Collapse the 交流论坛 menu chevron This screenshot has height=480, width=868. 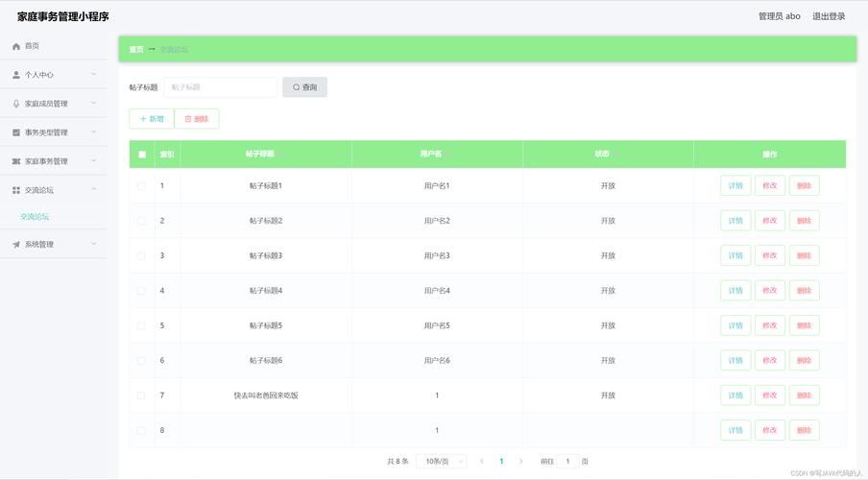[93, 190]
